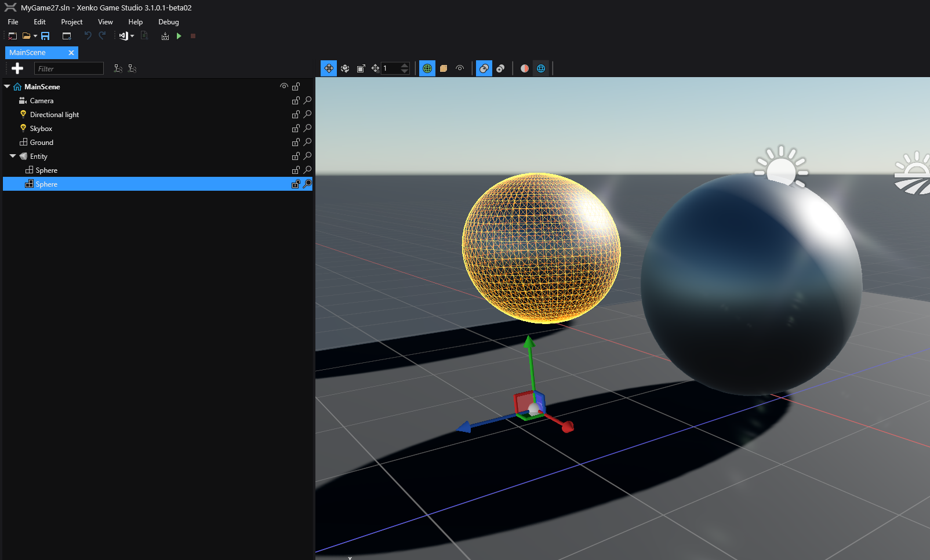
Task: Add a new entity with plus button
Action: click(17, 68)
